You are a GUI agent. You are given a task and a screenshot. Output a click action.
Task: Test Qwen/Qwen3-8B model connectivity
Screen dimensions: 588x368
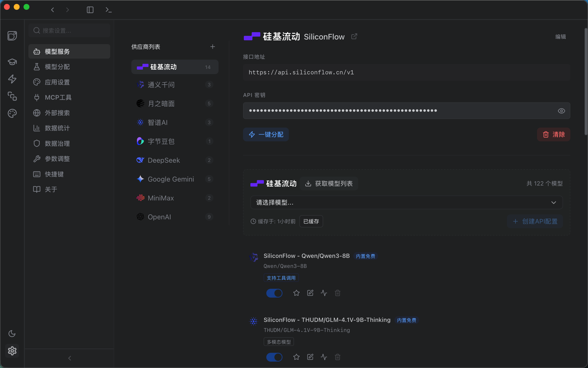point(324,293)
